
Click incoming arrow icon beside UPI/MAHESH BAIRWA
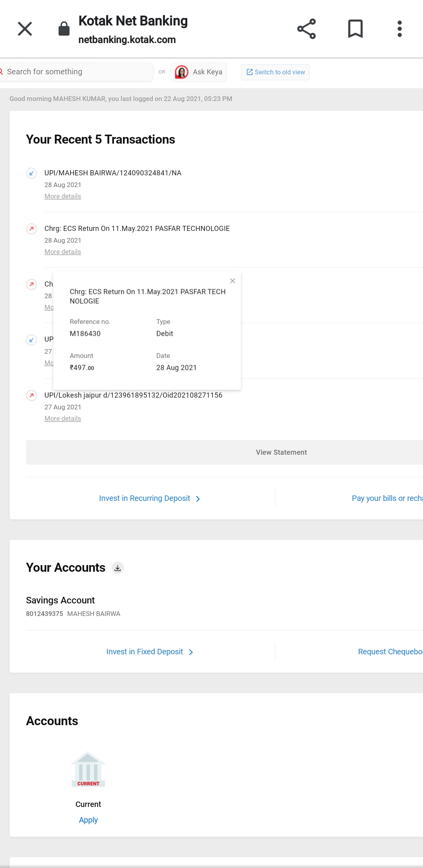pyautogui.click(x=32, y=173)
